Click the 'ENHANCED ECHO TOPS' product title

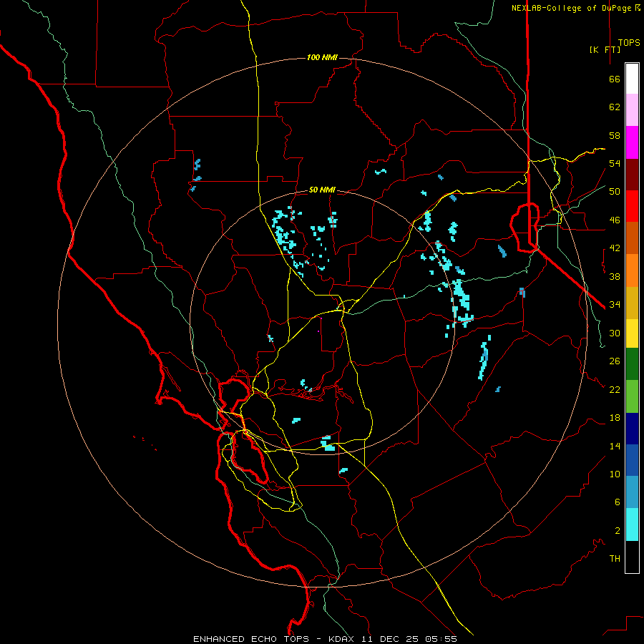(251, 639)
